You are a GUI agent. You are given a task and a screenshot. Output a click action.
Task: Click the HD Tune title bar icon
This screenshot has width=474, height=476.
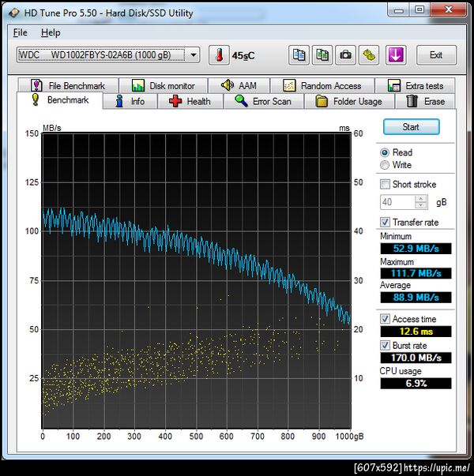(x=13, y=13)
